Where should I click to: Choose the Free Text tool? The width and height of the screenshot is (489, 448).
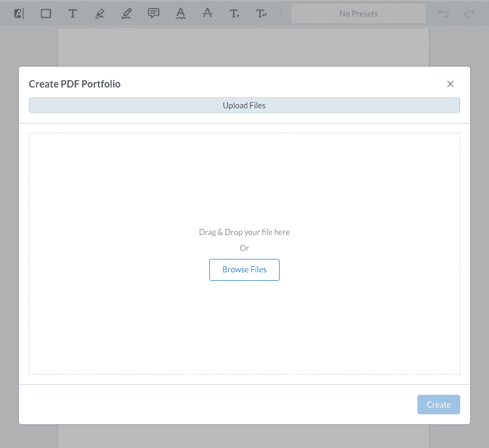tap(73, 13)
